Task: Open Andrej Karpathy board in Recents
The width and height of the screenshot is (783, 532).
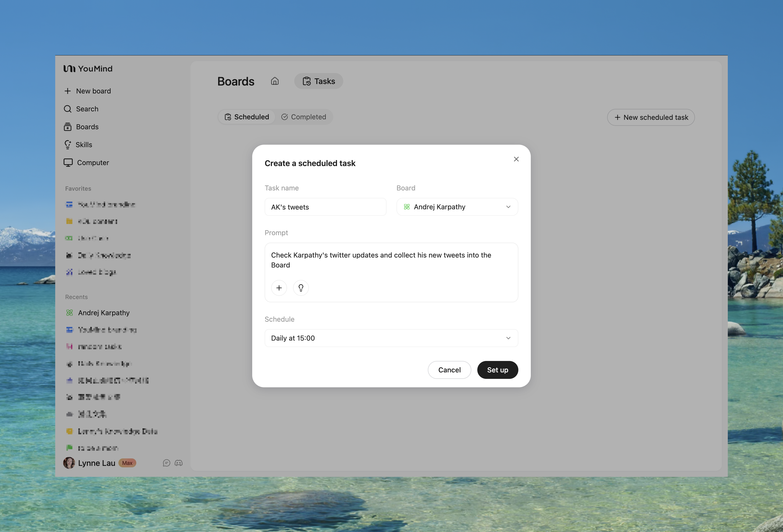Action: pyautogui.click(x=103, y=313)
